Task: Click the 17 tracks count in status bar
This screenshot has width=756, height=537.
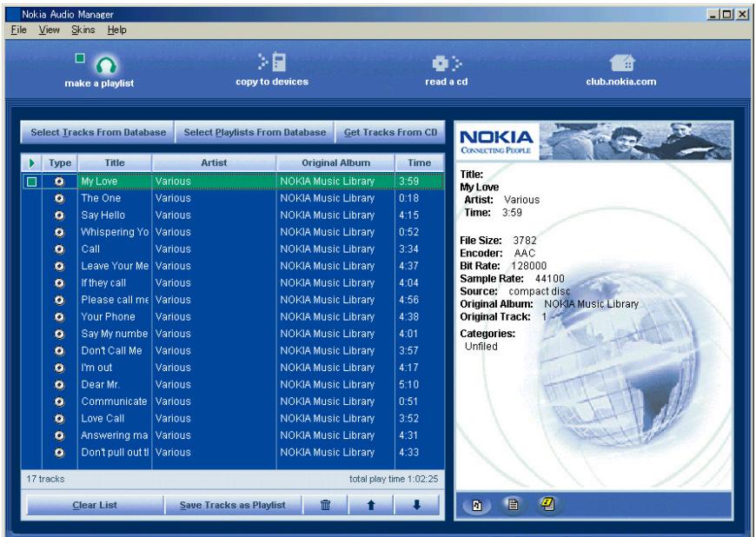Action: [x=45, y=479]
